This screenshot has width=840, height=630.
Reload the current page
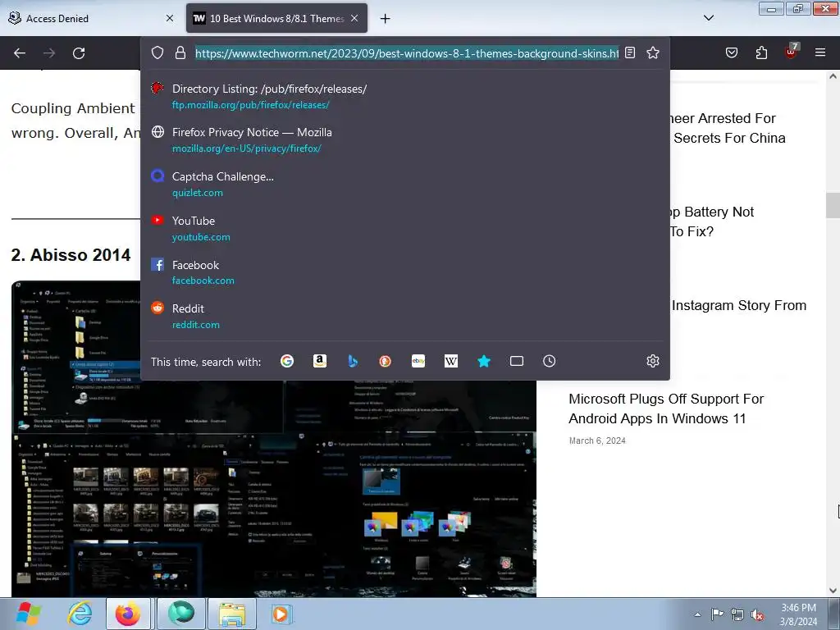(x=79, y=53)
